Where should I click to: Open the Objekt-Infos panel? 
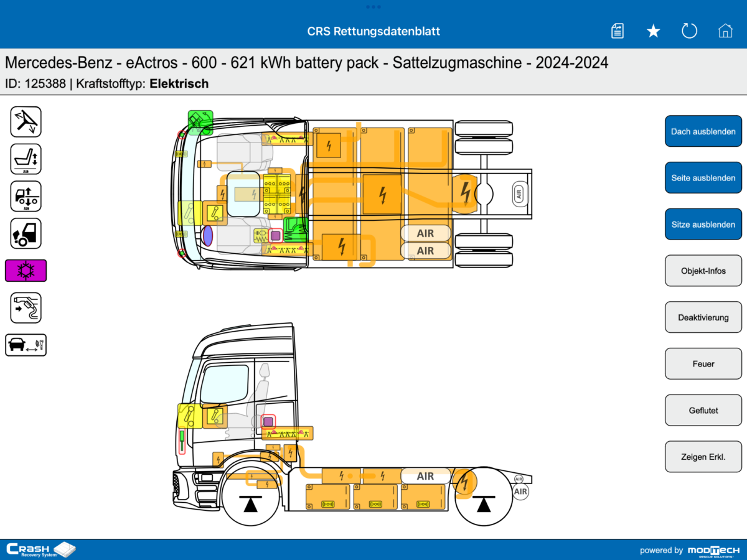pyautogui.click(x=703, y=271)
